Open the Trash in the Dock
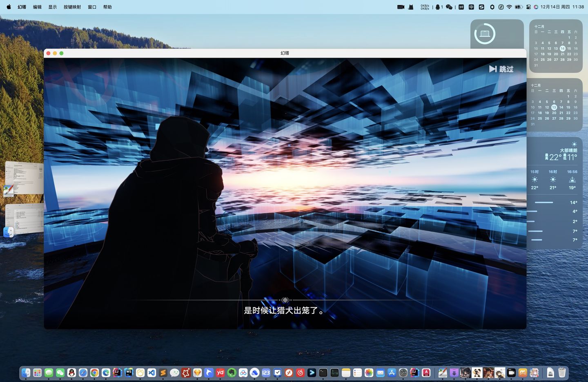 click(562, 373)
